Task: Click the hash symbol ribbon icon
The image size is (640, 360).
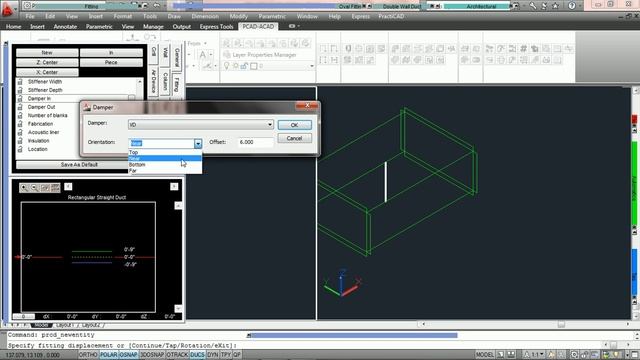Action: 523,49
